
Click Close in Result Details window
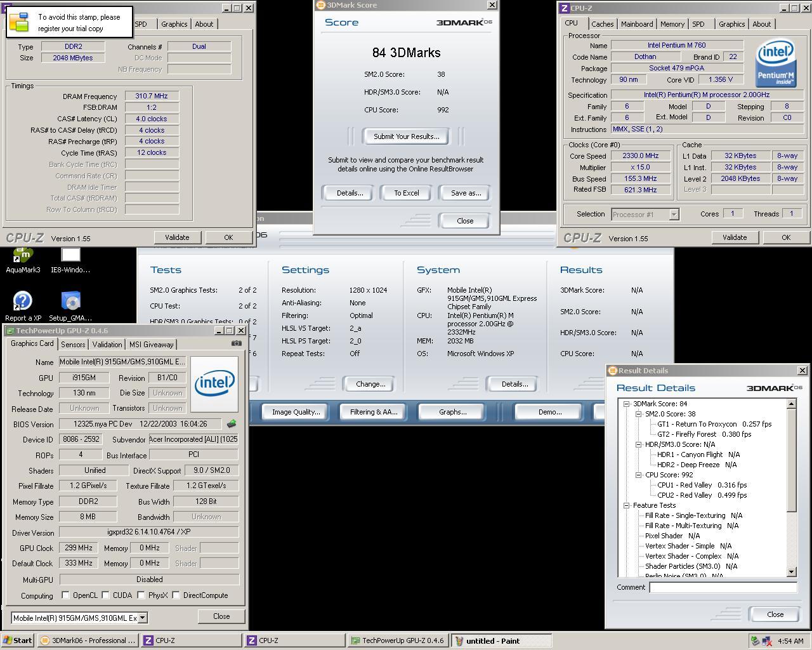(775, 614)
